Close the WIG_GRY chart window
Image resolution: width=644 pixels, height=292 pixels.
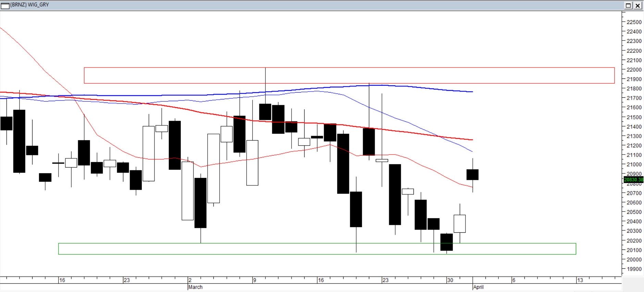(638, 5)
